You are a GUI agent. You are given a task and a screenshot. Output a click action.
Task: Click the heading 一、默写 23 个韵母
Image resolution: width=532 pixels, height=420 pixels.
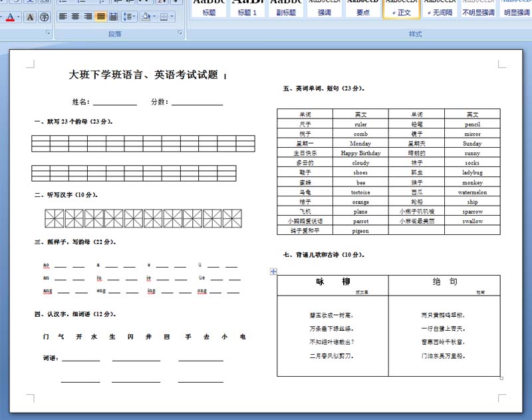tap(74, 122)
